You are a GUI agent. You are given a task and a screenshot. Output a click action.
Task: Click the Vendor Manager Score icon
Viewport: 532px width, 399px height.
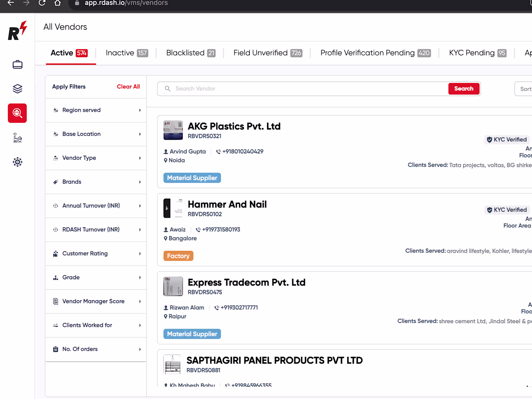point(56,301)
